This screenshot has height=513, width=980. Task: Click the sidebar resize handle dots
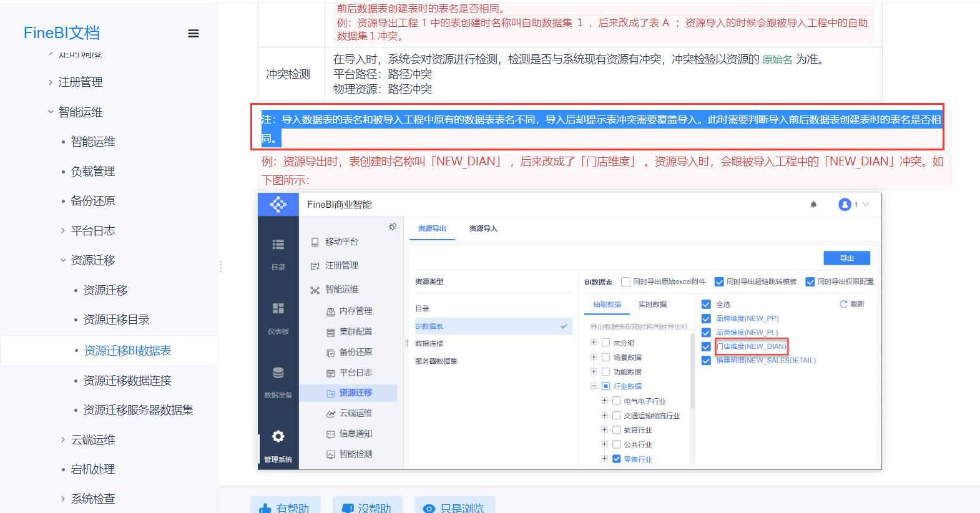(x=220, y=266)
